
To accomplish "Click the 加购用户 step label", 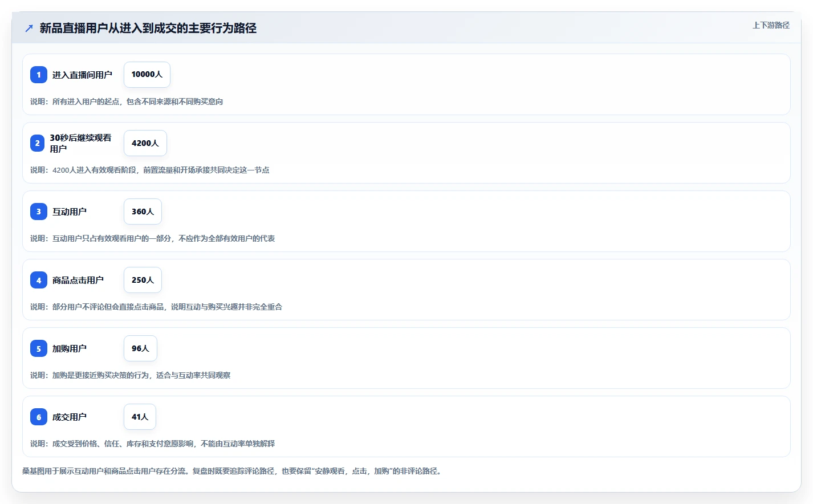I will coord(70,348).
